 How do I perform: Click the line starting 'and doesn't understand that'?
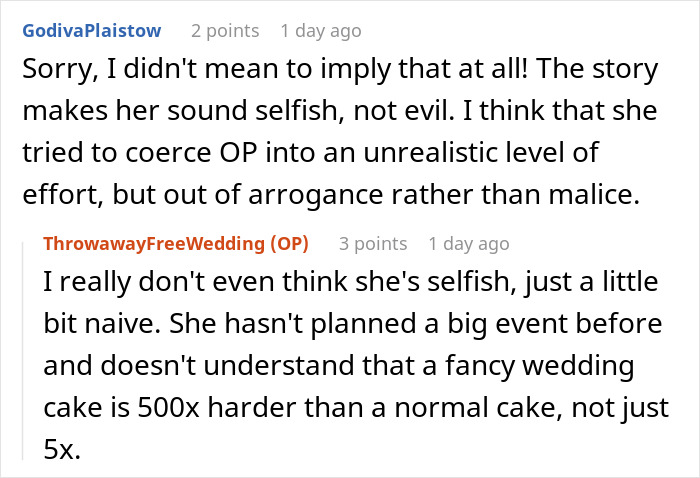click(340, 367)
